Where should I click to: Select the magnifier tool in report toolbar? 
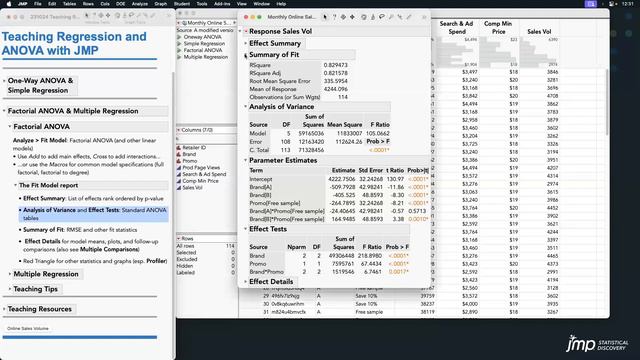[391, 17]
